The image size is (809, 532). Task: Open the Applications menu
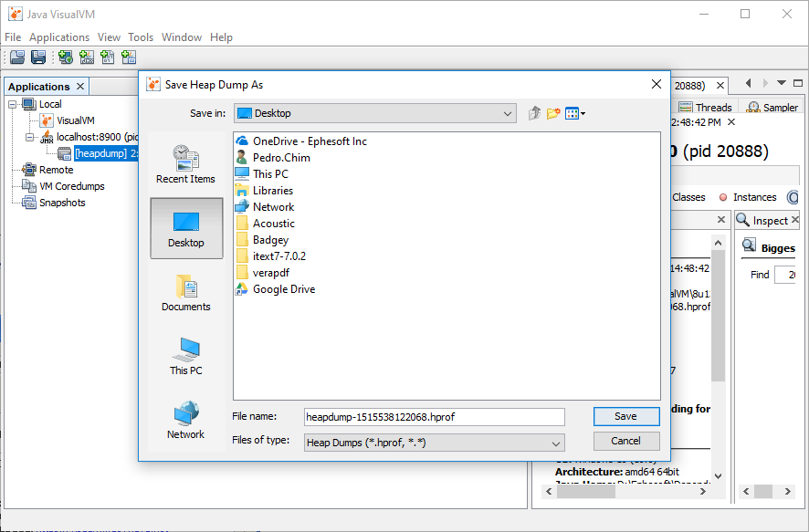tap(59, 37)
